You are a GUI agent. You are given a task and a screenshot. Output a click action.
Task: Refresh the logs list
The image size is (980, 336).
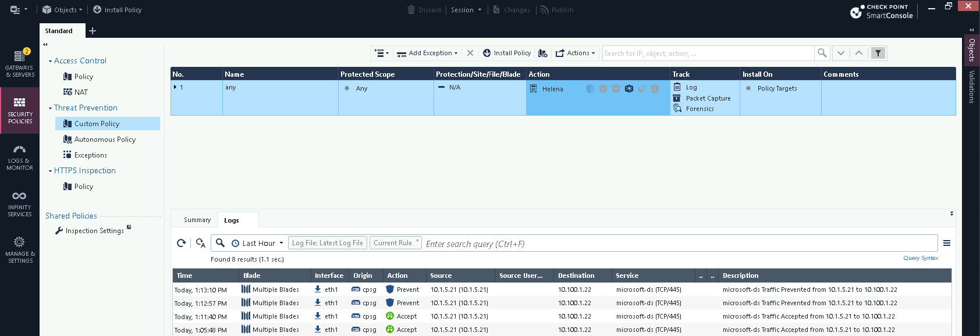182,243
